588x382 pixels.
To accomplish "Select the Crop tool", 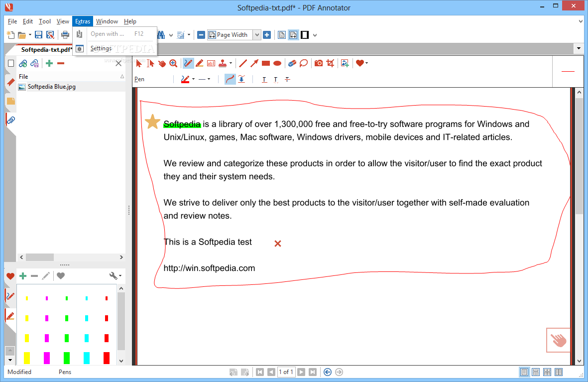I will [x=330, y=63].
